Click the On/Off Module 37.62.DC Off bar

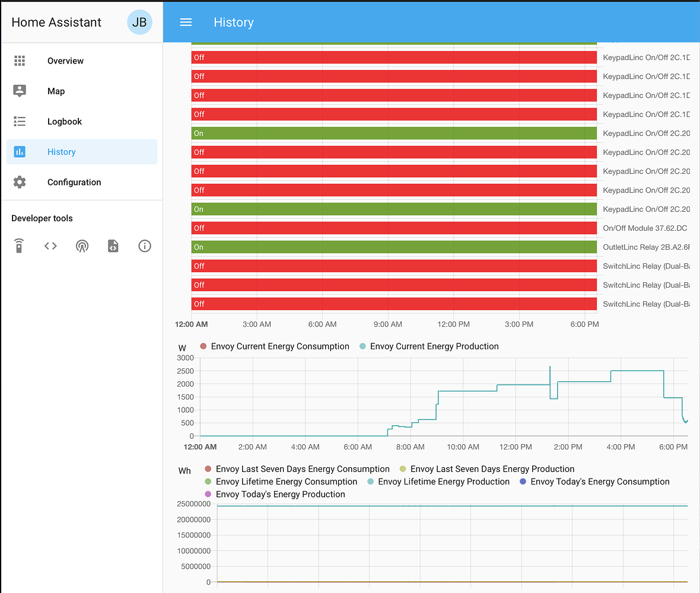tap(394, 228)
